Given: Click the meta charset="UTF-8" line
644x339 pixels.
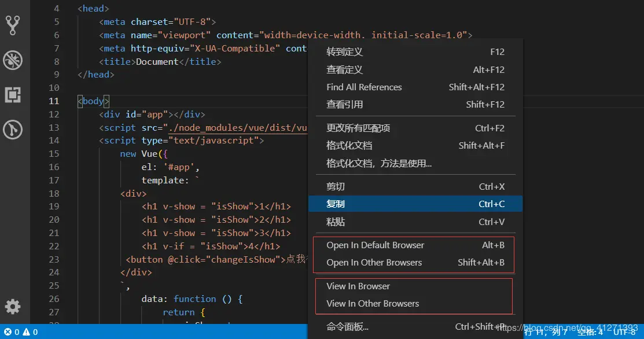Looking at the screenshot, I should pos(157,22).
